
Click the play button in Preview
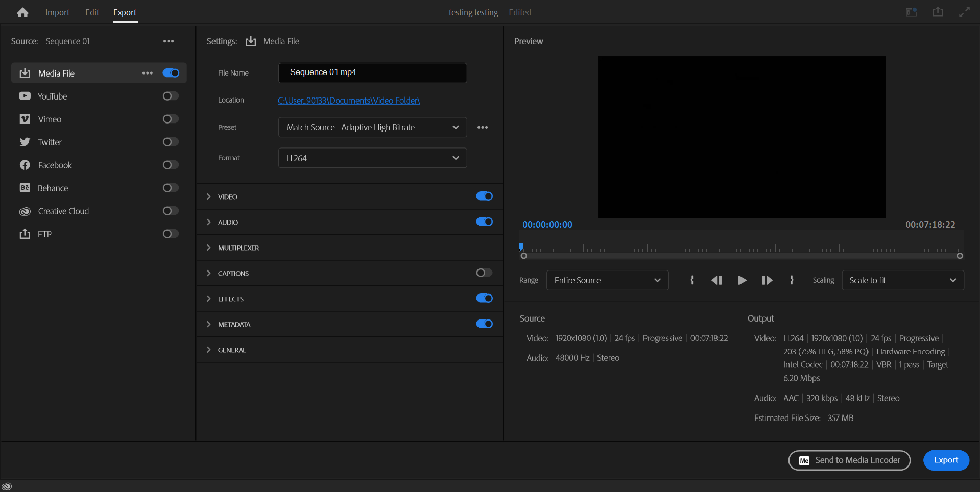(x=742, y=280)
